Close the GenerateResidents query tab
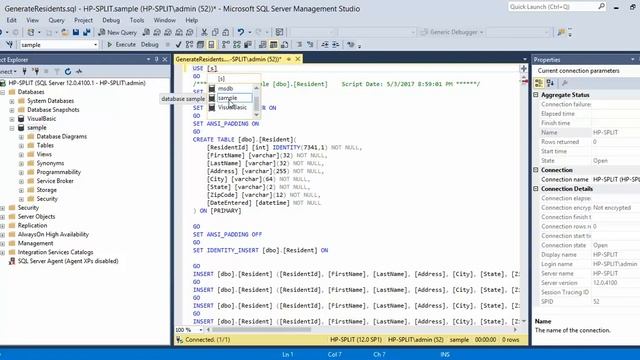The width and height of the screenshot is (640, 360). point(298,59)
